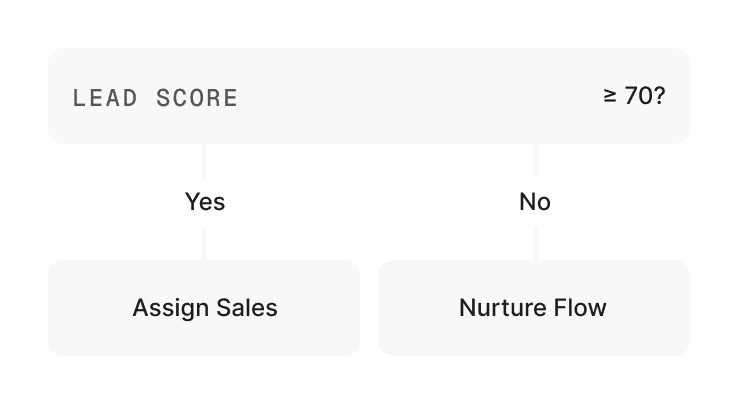Select connector line from Yes to Assign Sales
This screenshot has height=404, width=738.
tap(204, 244)
